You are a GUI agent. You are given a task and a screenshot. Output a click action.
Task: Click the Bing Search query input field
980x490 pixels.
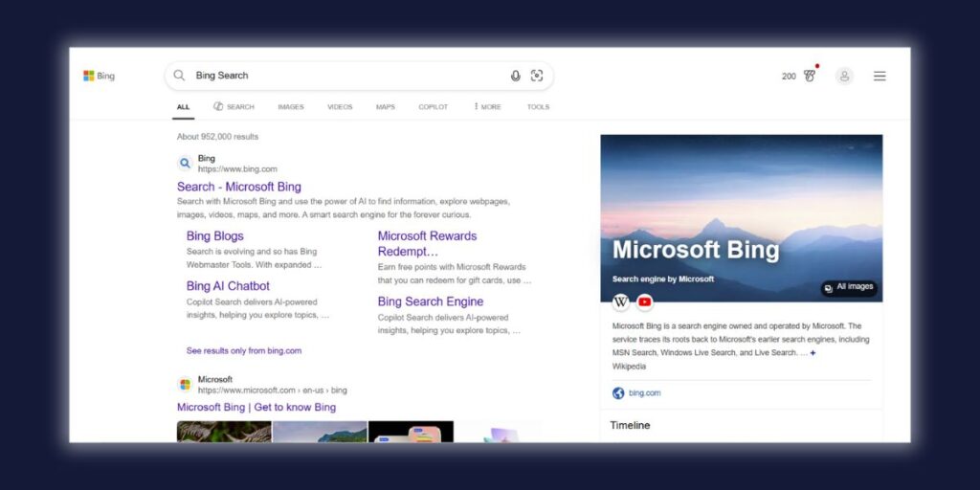click(345, 76)
